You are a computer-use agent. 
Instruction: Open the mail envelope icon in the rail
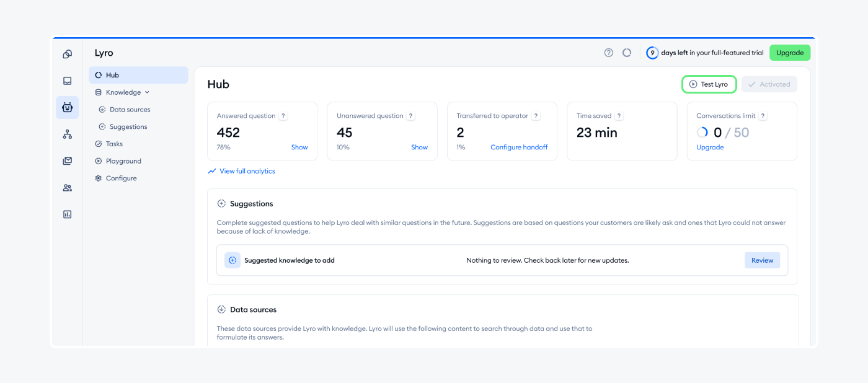67,161
